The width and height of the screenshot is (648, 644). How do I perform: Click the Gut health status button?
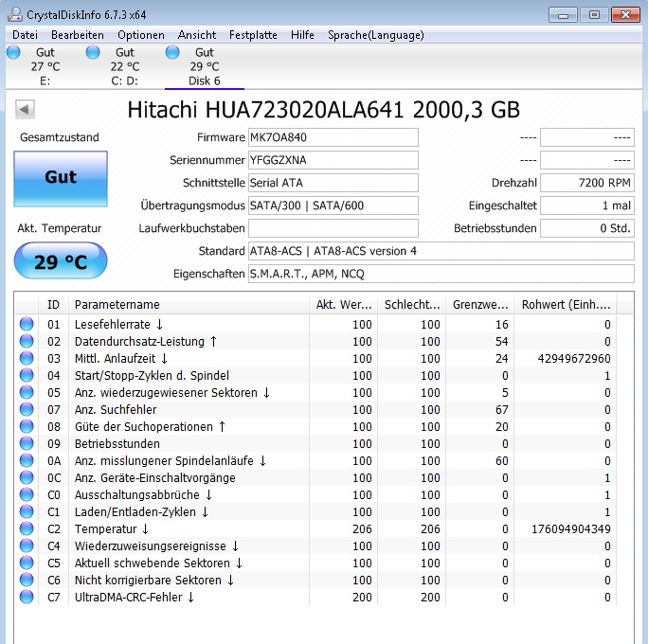(x=61, y=178)
